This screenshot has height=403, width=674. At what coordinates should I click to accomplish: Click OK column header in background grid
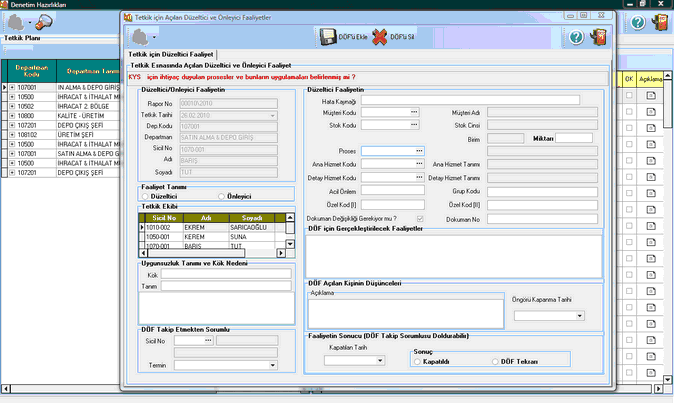(629, 79)
